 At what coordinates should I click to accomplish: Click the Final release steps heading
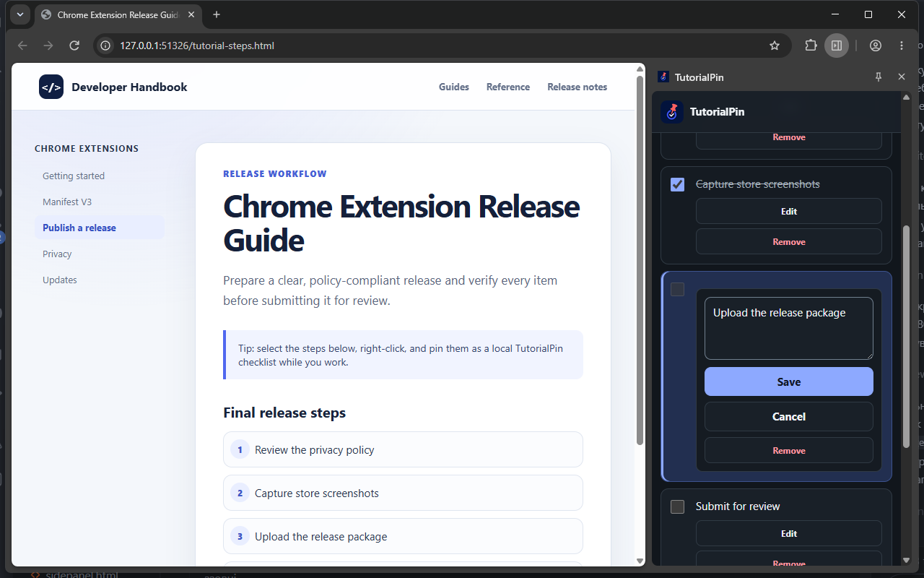[284, 413]
